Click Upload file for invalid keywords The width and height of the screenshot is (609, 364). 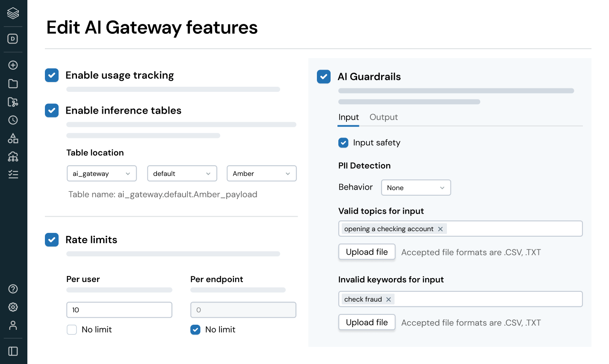tap(367, 323)
